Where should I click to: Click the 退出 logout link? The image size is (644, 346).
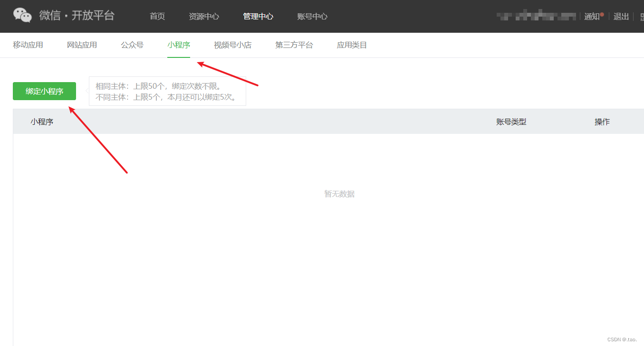[x=621, y=16]
